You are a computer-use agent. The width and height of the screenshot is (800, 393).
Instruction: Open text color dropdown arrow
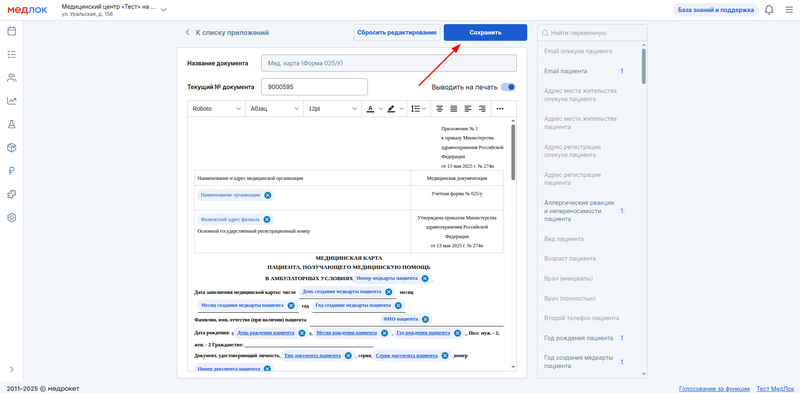pyautogui.click(x=381, y=109)
